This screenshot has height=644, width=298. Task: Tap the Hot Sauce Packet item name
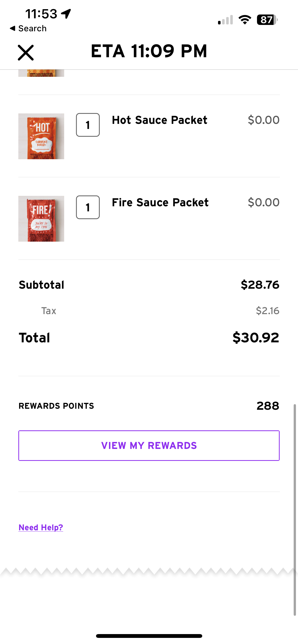click(x=160, y=120)
